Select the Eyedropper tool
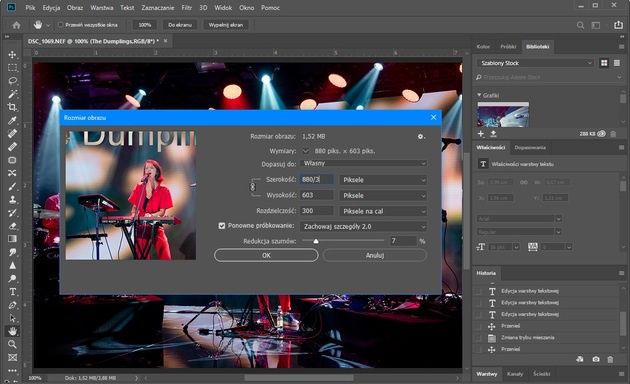630x384 pixels. click(12, 120)
